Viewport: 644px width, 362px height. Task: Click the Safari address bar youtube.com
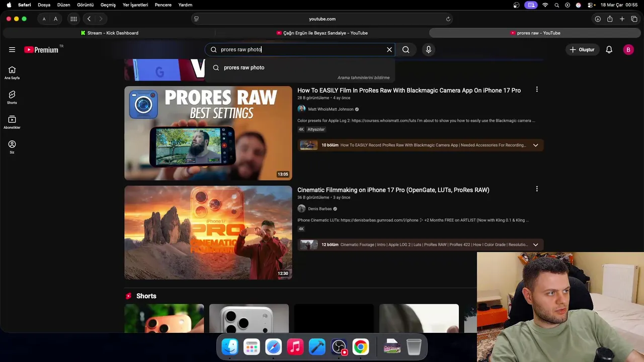pos(322,19)
